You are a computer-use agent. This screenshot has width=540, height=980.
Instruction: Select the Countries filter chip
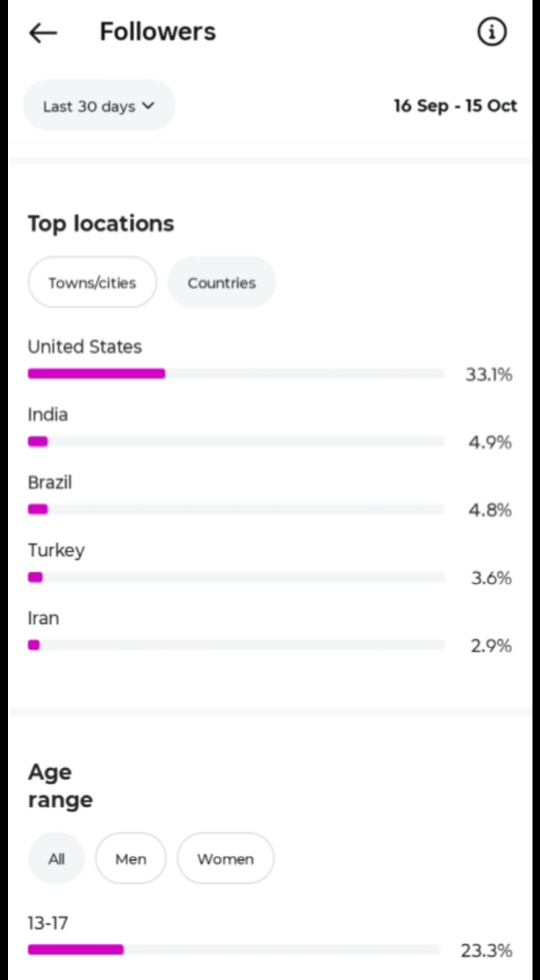(x=221, y=283)
